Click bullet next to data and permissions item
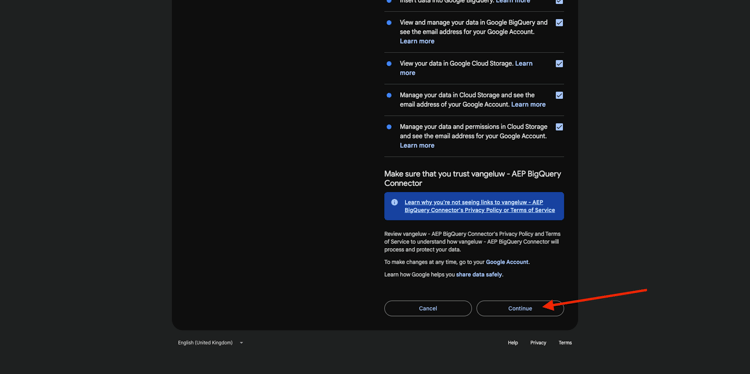The width and height of the screenshot is (750, 374). point(389,127)
